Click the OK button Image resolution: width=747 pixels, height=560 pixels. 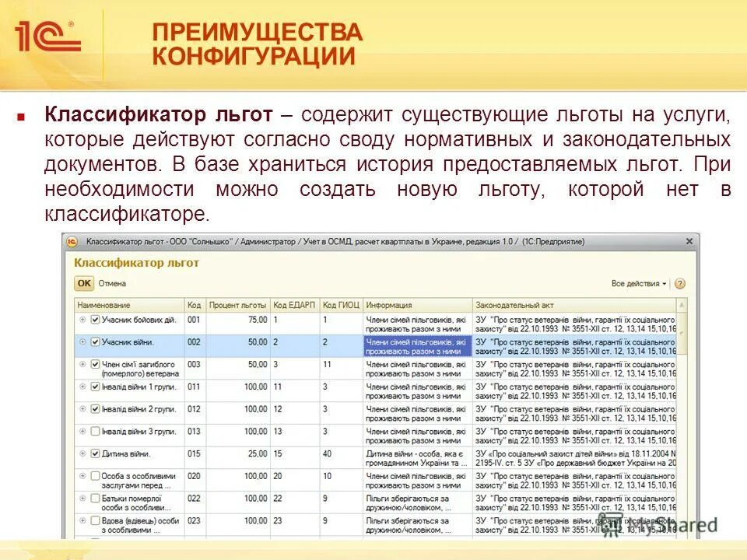point(83,282)
